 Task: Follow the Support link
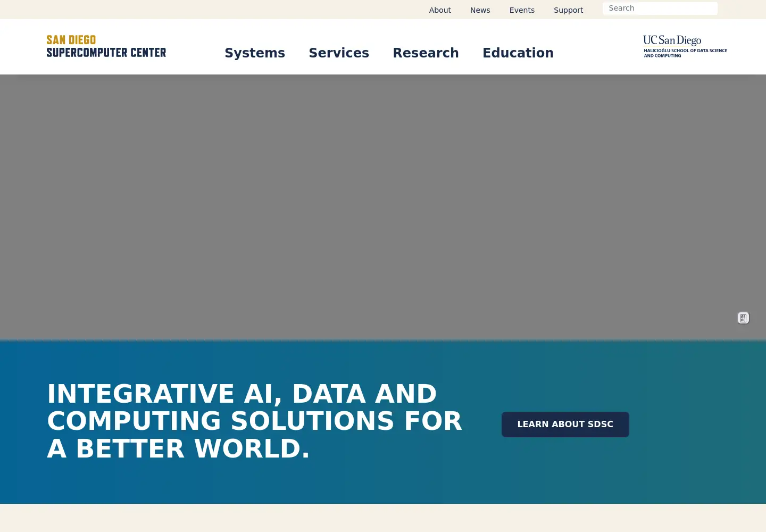[x=568, y=10]
